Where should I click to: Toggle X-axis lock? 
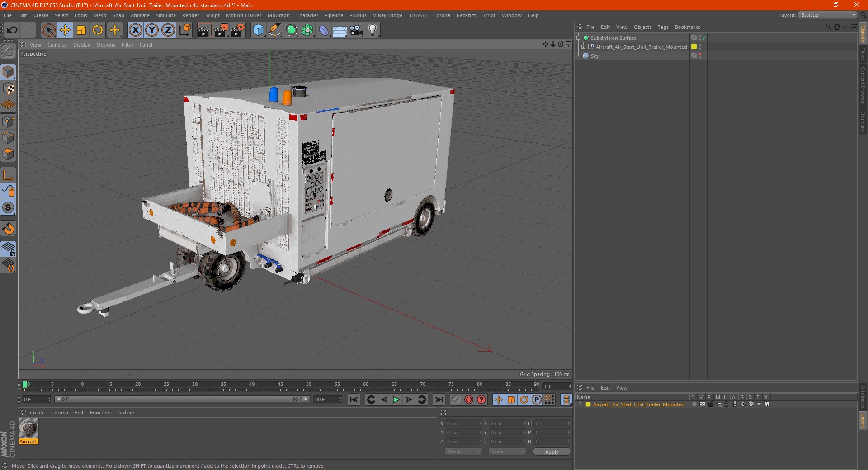pos(135,30)
